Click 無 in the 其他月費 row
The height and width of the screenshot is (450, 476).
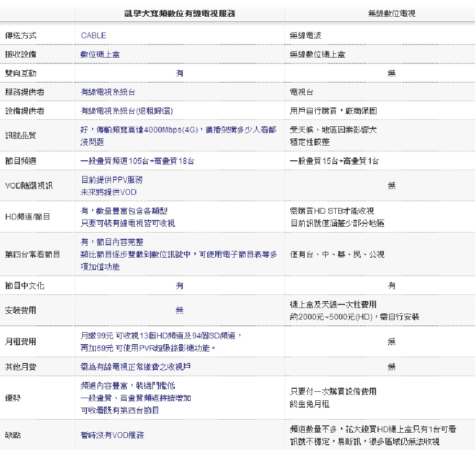392,367
